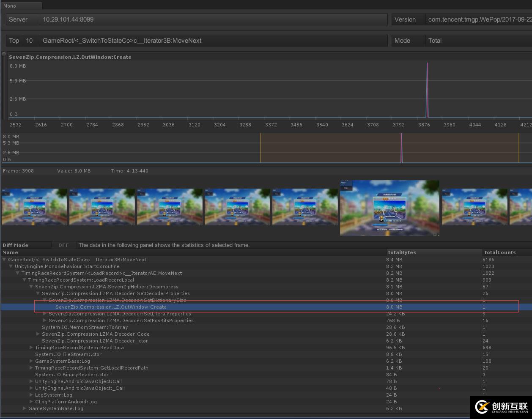Select the fifth screenshot thumbnail
Screen dimensions: 532x419
305,207
